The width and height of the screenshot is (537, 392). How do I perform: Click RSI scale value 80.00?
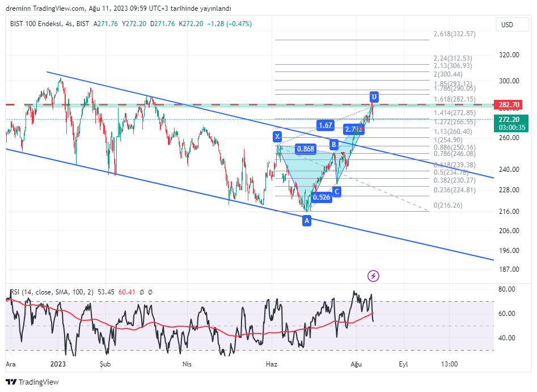pyautogui.click(x=507, y=289)
